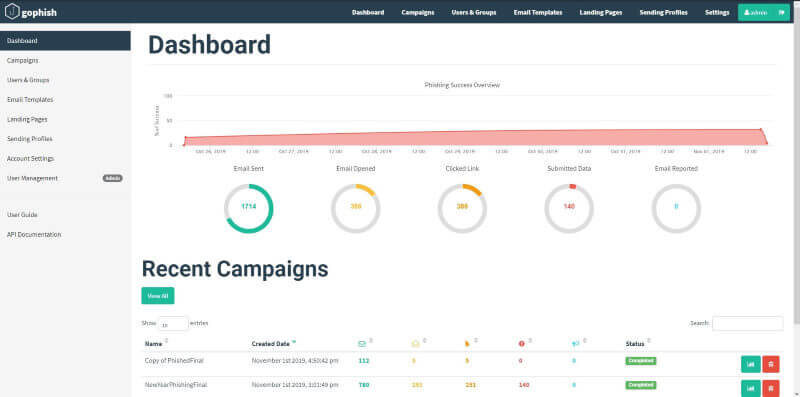Click the View All campaigns button
This screenshot has height=397, width=800.
tap(158, 295)
